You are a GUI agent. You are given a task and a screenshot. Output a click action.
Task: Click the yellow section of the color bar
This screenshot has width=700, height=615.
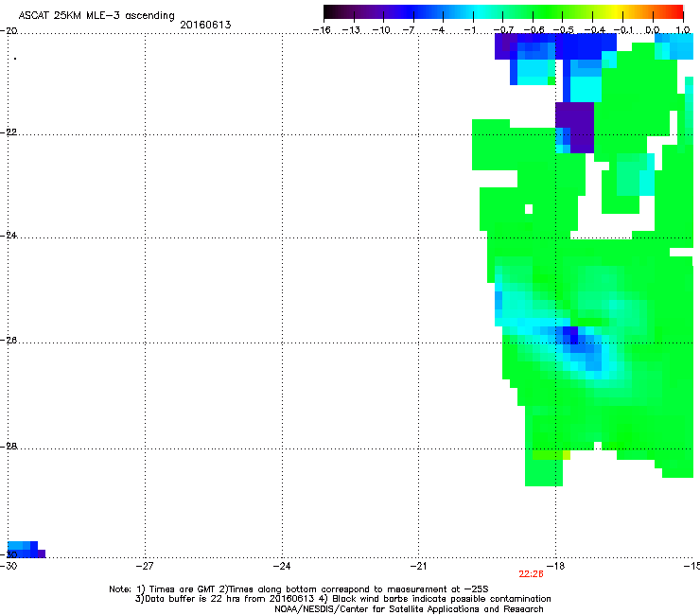[x=615, y=12]
